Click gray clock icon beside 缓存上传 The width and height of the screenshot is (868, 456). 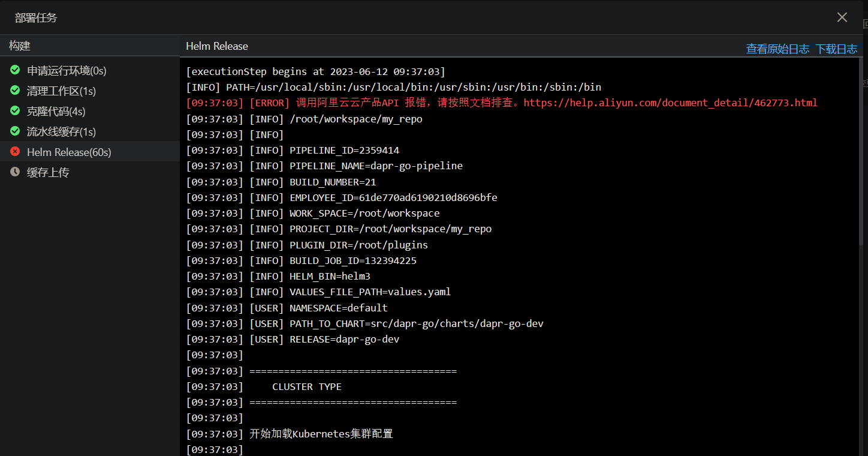coord(15,172)
